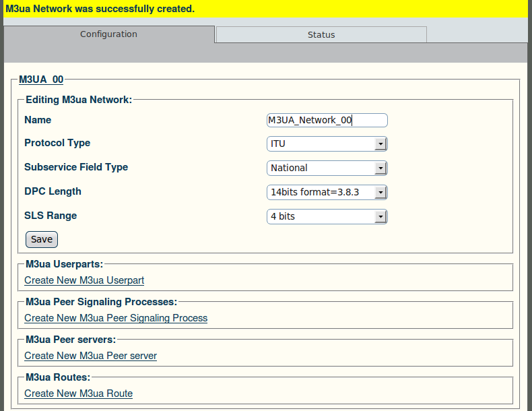Open the Subservice Field Type dropdown
The image size is (532, 411).
(x=327, y=168)
